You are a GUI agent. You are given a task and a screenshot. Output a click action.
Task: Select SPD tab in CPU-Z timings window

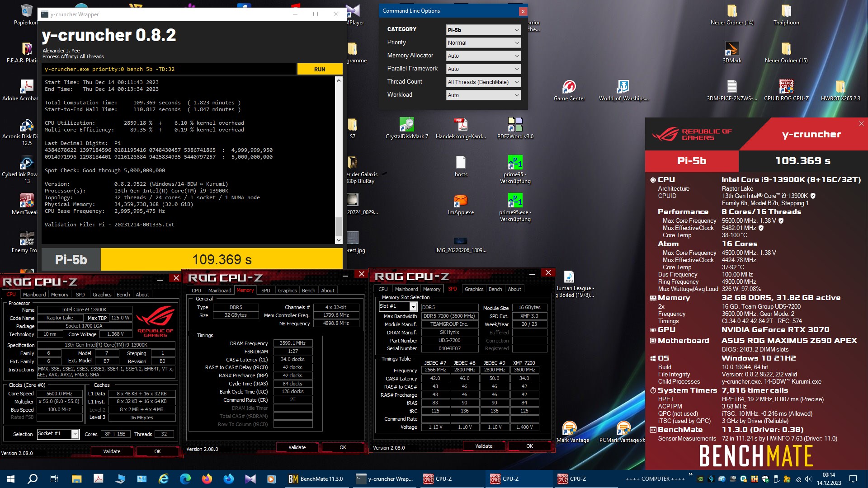pos(266,291)
